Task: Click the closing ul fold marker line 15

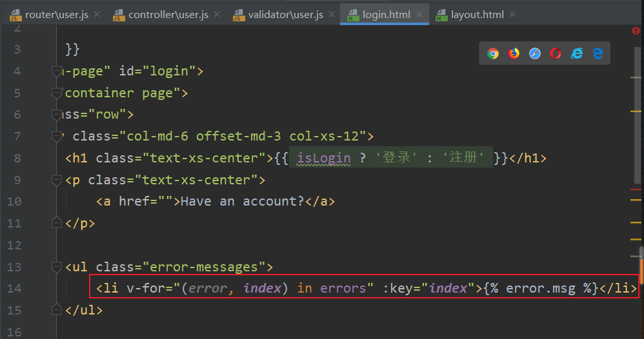Action: 57,309
